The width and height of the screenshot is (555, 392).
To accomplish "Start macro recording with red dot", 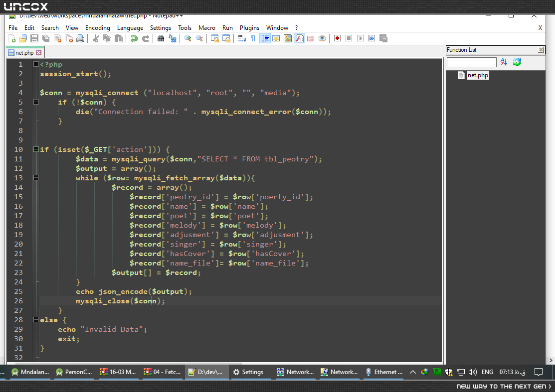I will click(x=337, y=38).
